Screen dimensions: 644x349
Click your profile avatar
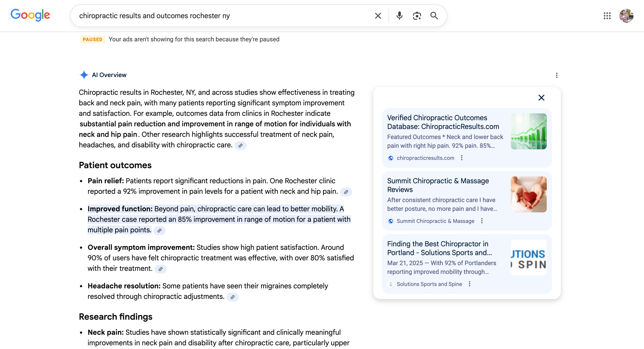[x=626, y=16]
